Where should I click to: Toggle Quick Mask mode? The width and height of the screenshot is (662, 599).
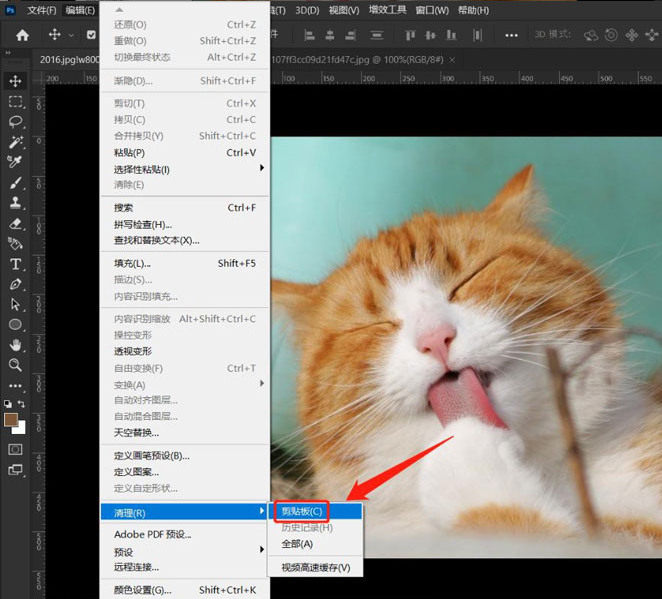tap(15, 449)
